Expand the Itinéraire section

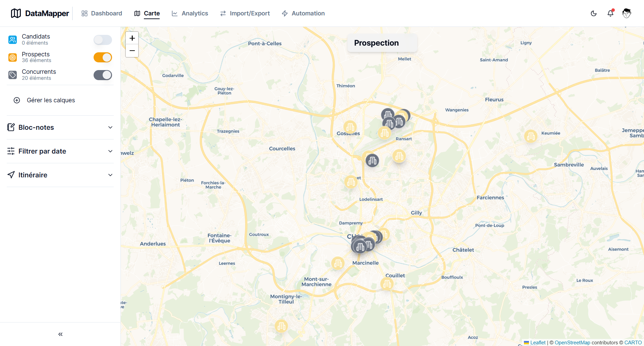coord(110,175)
